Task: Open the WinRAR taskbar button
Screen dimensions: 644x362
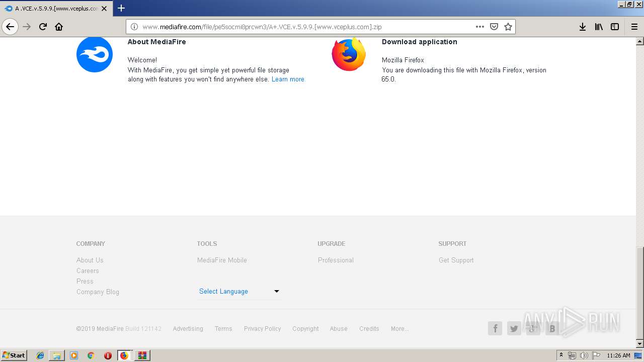Action: point(142,355)
